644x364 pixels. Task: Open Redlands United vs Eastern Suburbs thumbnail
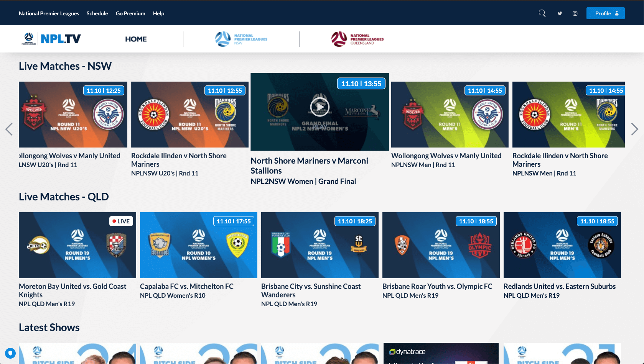[562, 245]
